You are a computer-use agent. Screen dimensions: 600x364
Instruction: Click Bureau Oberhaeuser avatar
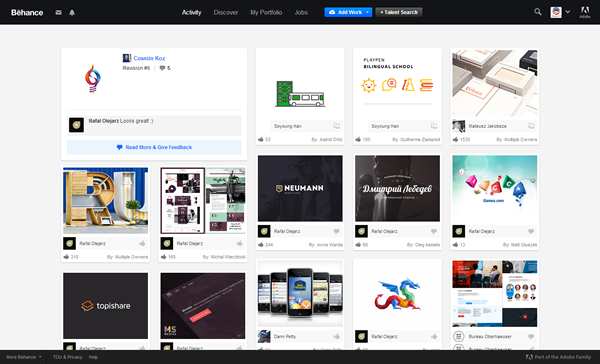point(458,336)
